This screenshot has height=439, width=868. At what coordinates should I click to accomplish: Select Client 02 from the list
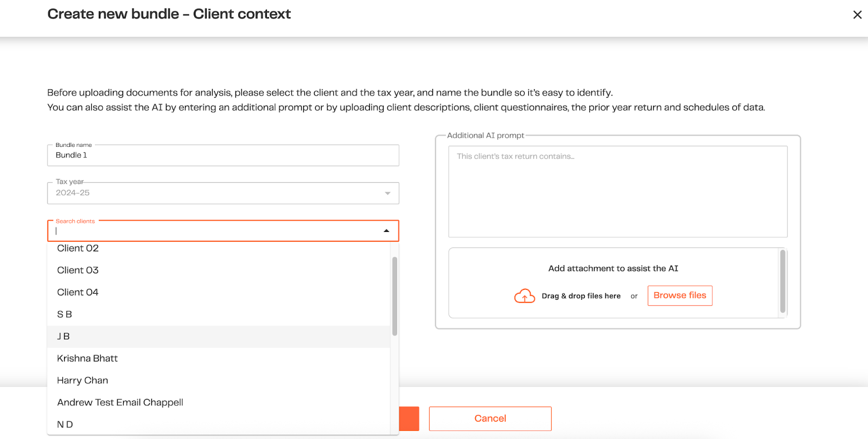[78, 248]
